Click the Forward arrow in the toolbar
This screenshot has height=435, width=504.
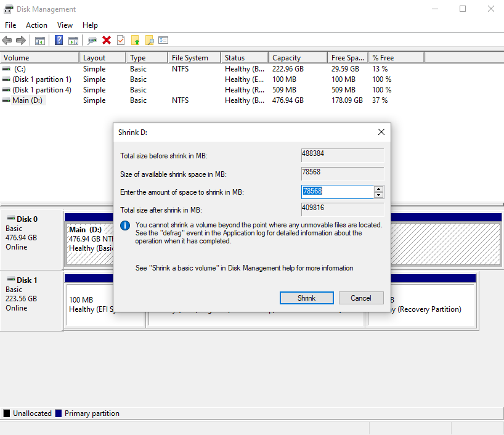coord(21,41)
